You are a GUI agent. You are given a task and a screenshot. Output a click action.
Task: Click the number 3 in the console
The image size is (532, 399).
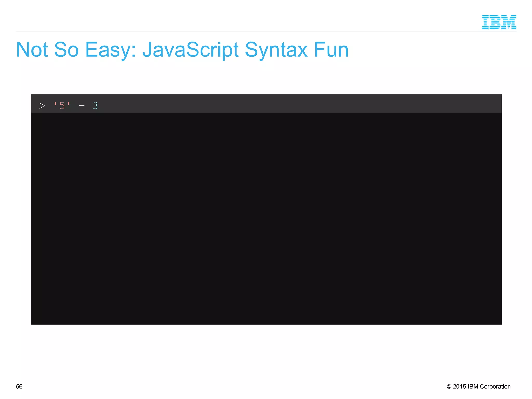(x=95, y=105)
